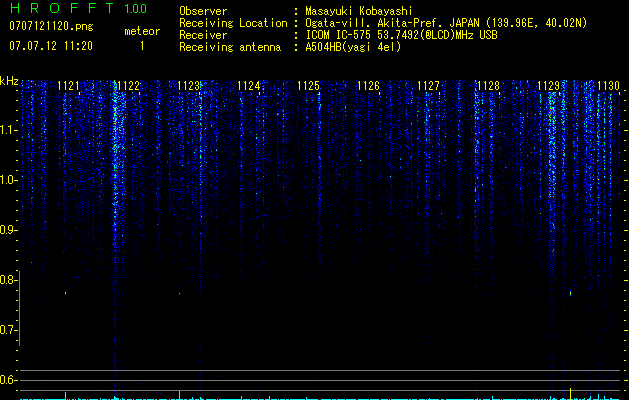Image resolution: width=629 pixels, height=400 pixels.
Task: Click the 0.9 kHz axis label
Action: tap(8, 230)
